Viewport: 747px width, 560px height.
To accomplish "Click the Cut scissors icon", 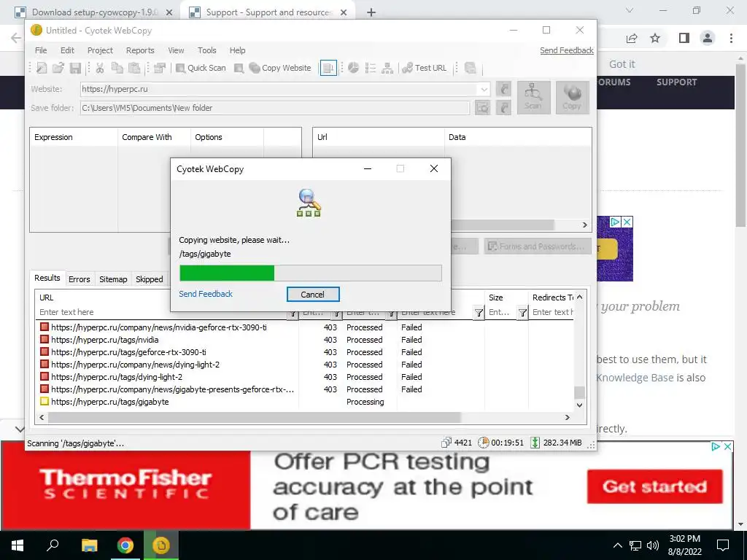I will pyautogui.click(x=99, y=68).
